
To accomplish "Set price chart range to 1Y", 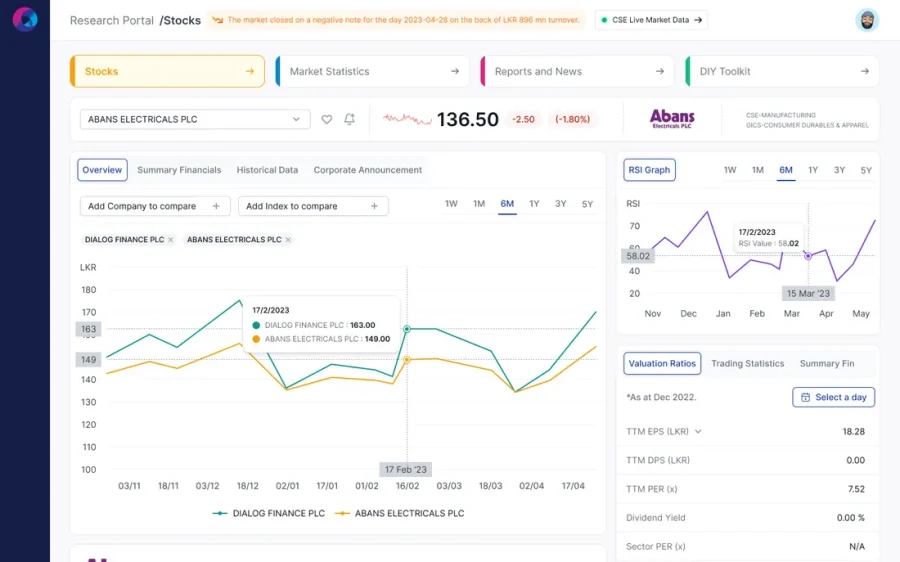I will pos(534,204).
